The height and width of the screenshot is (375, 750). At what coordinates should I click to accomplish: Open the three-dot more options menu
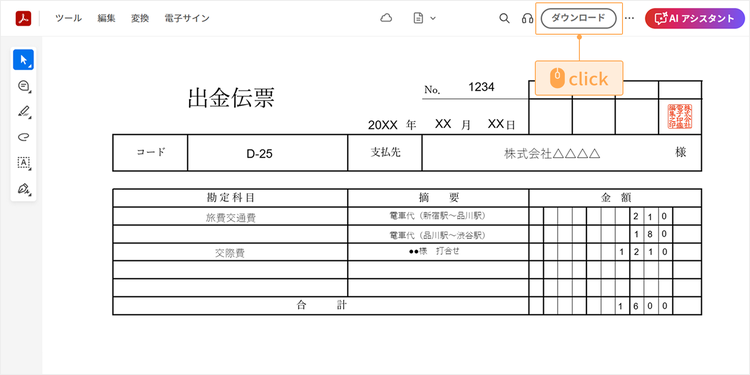tap(629, 18)
